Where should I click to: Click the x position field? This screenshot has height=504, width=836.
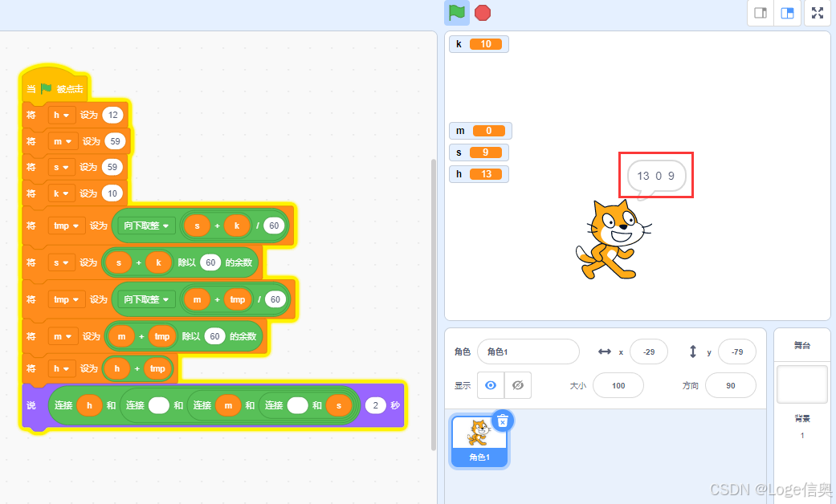[648, 352]
